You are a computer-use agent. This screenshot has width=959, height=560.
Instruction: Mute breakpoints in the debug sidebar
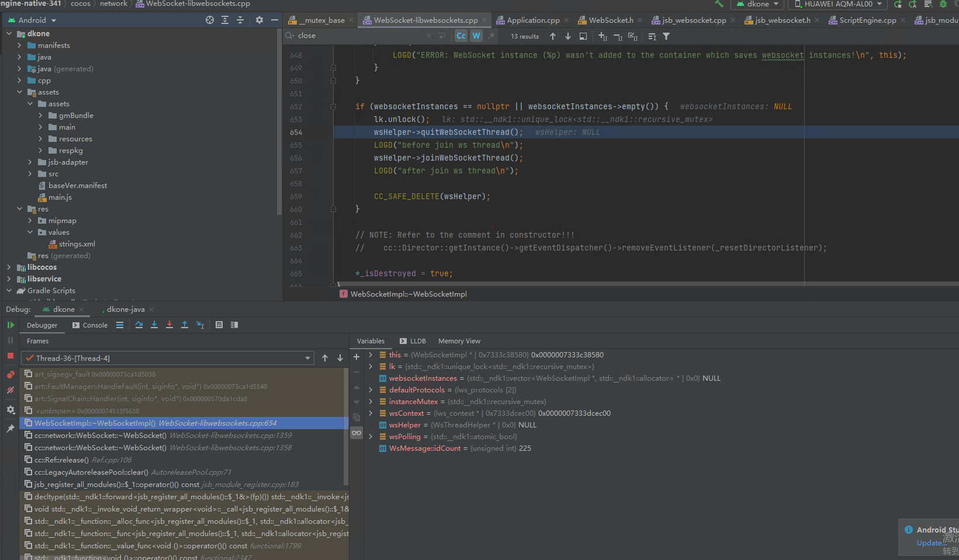tap(11, 390)
